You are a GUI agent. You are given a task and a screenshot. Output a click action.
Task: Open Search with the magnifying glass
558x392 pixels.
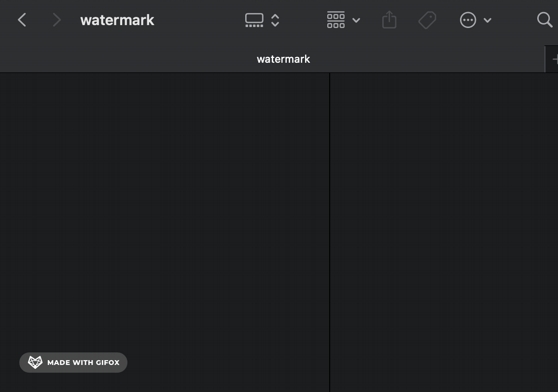pos(545,20)
